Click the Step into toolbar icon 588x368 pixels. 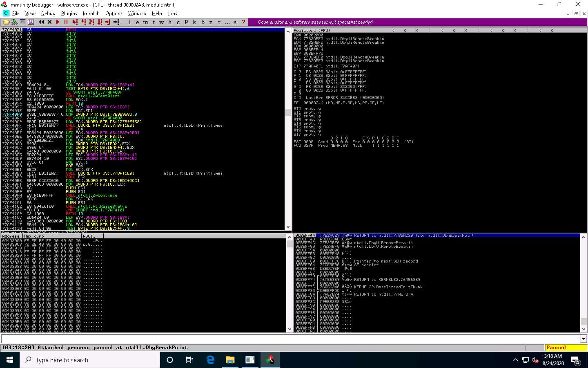(75, 22)
